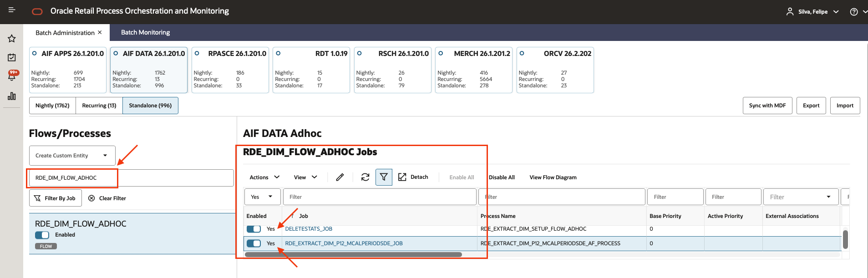Click the Edit pencil icon in toolbar
Viewport: 868px width, 278px height.
[x=340, y=177]
